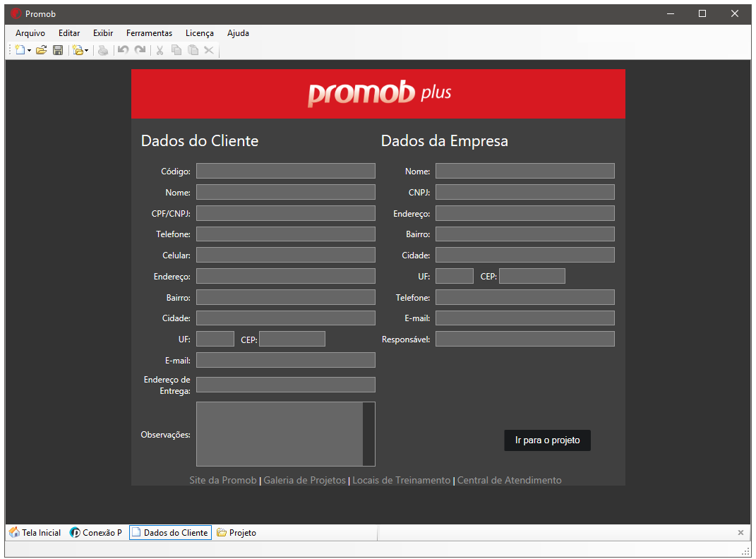Image resolution: width=756 pixels, height=559 pixels.
Task: Select the Dados do Cliente tab
Action: click(170, 532)
